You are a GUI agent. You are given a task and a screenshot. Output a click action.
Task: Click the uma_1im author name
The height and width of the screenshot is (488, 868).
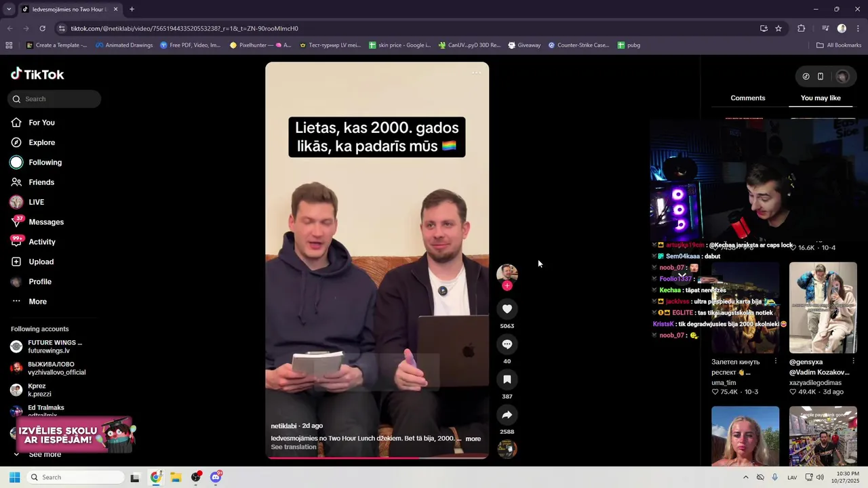tap(725, 383)
